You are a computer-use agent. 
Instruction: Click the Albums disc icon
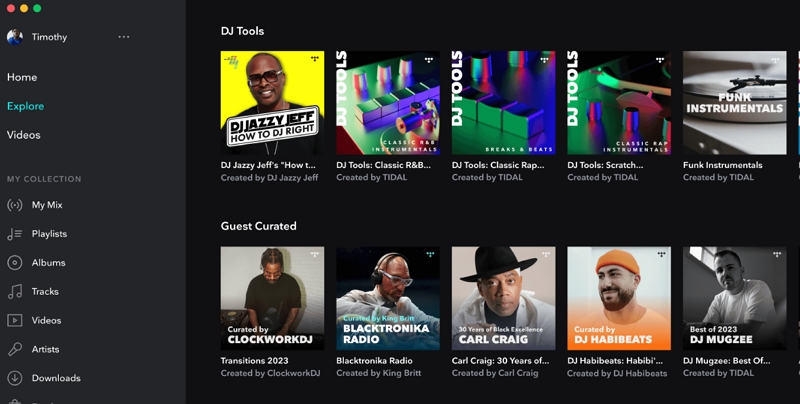click(x=14, y=263)
